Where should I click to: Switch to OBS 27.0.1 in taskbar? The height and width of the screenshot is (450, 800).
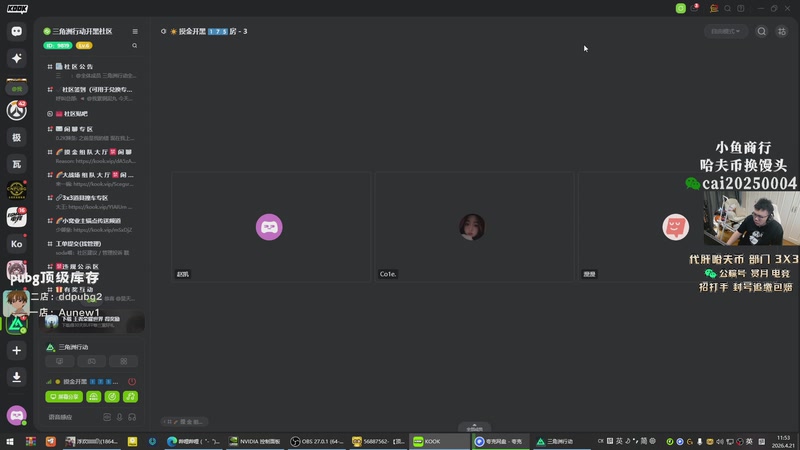tap(318, 442)
